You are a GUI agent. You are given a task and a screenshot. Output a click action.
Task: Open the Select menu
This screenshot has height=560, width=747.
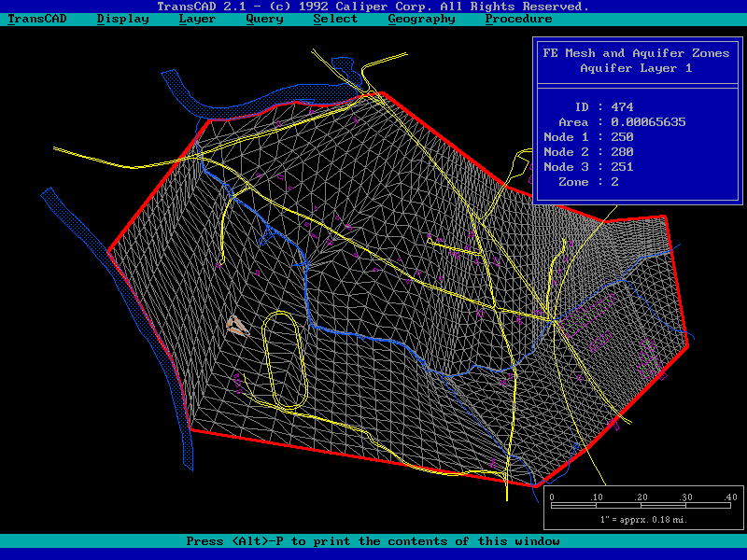(334, 19)
